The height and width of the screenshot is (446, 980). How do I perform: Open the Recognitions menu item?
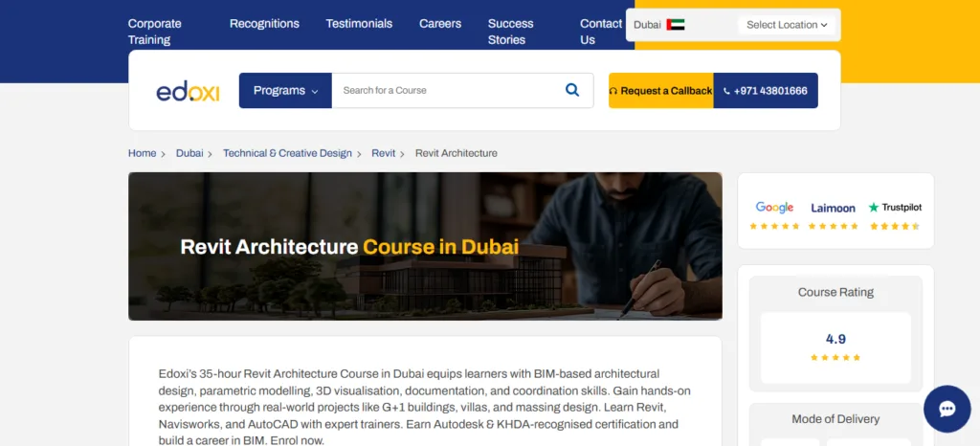[264, 24]
